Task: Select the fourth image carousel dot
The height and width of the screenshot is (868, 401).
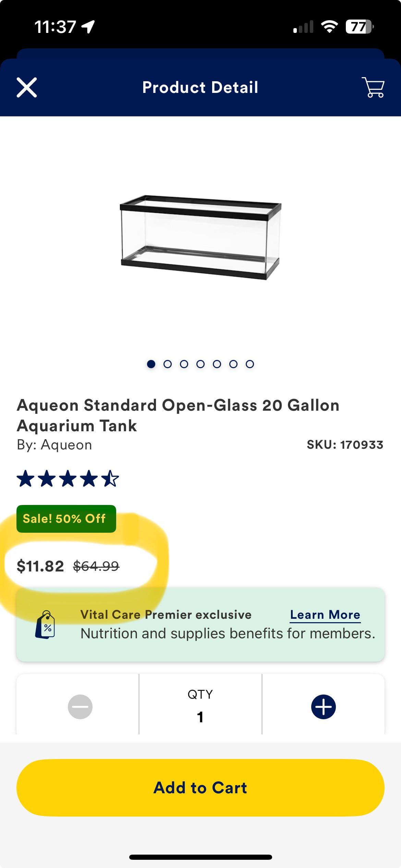Action: click(200, 364)
